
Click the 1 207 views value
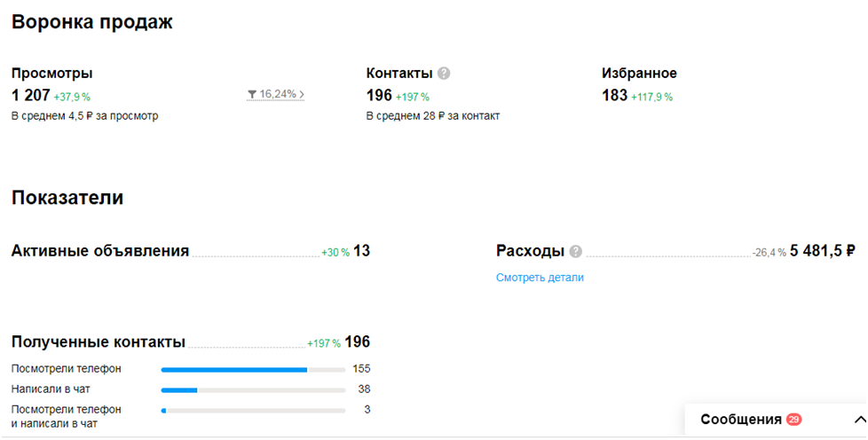coord(30,95)
